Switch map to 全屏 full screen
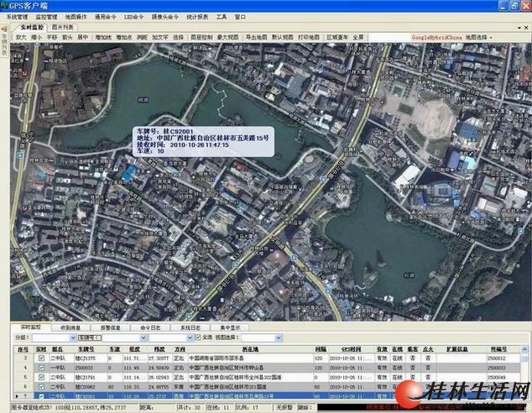 [358, 37]
